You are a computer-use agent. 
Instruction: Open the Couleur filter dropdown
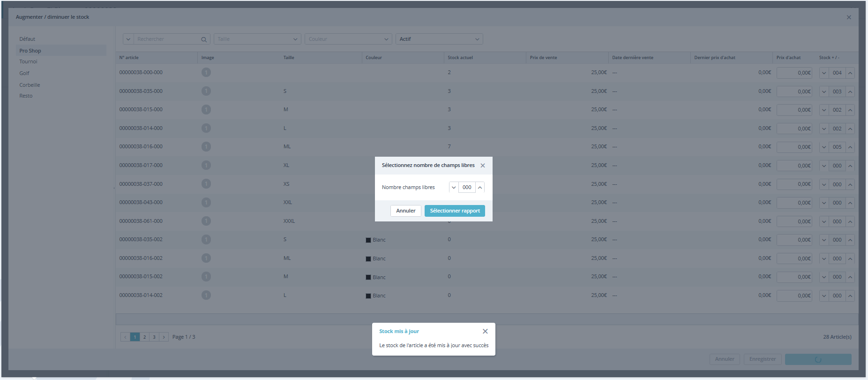tap(348, 39)
